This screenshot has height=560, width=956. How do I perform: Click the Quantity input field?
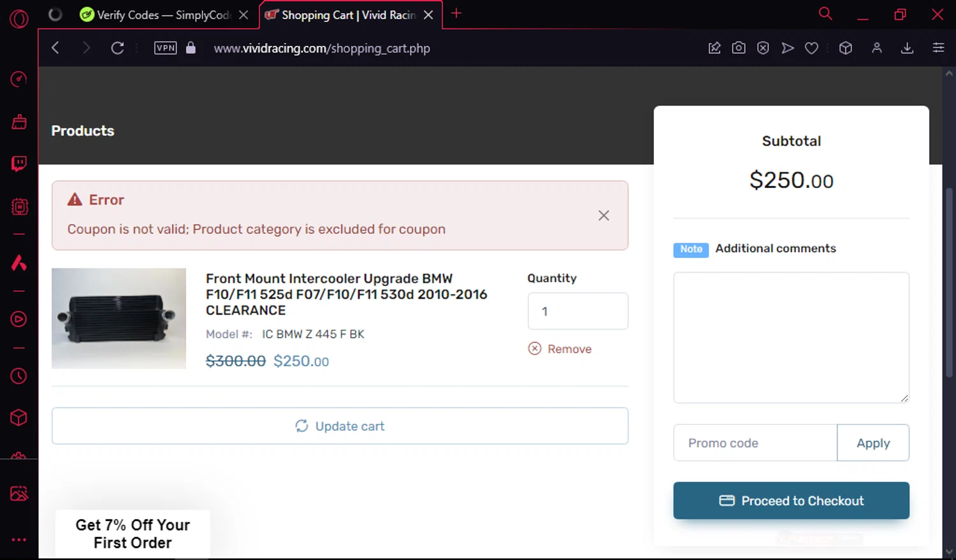coord(577,311)
